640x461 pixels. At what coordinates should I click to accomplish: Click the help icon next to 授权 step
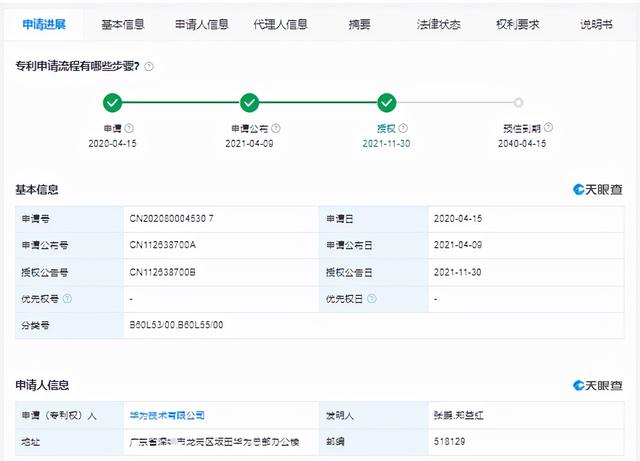(x=403, y=128)
